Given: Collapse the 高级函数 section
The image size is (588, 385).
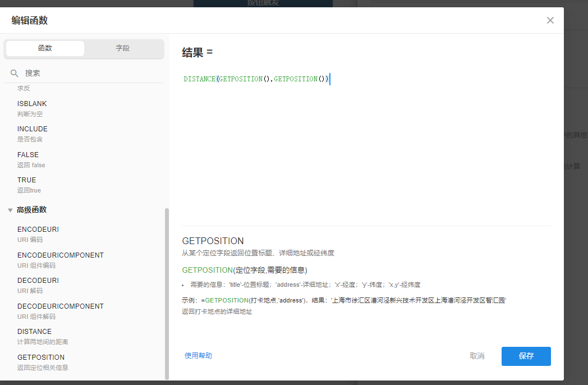Looking at the screenshot, I should coord(10,210).
